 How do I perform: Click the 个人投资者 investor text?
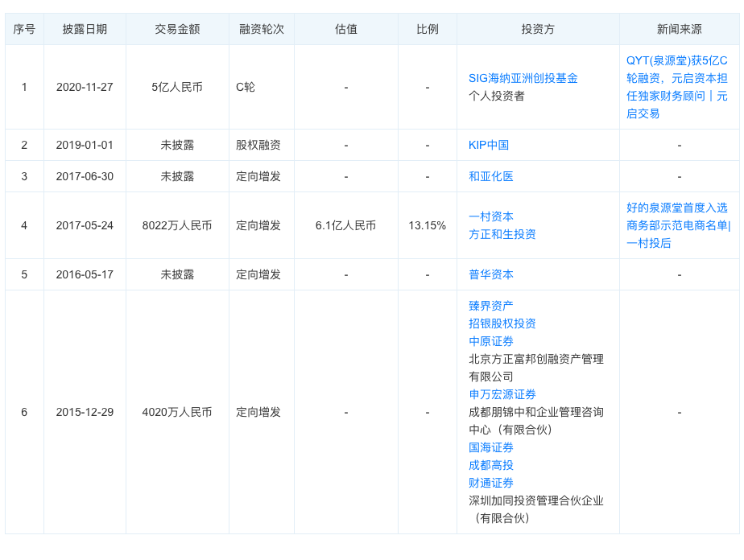[x=496, y=97]
